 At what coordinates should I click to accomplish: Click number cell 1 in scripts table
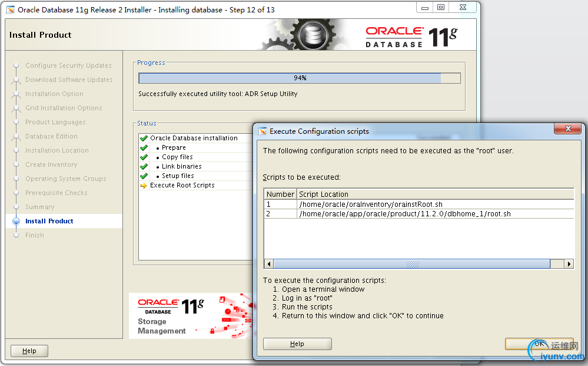click(281, 204)
